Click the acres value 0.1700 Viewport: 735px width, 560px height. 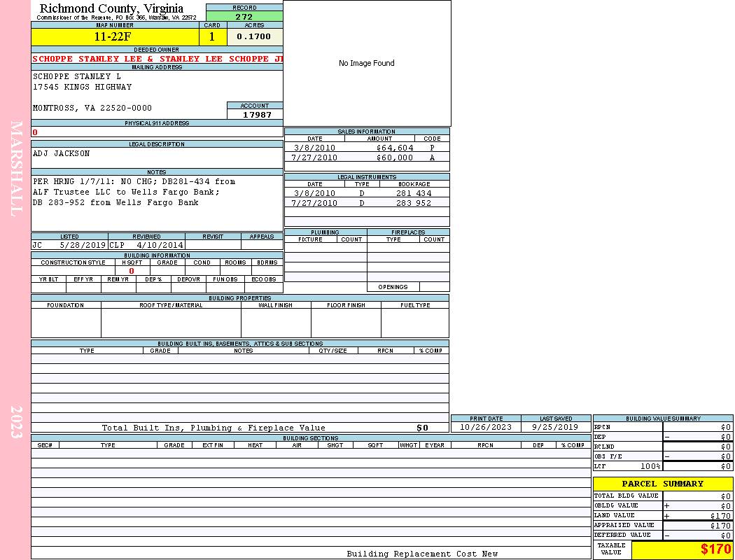(254, 37)
